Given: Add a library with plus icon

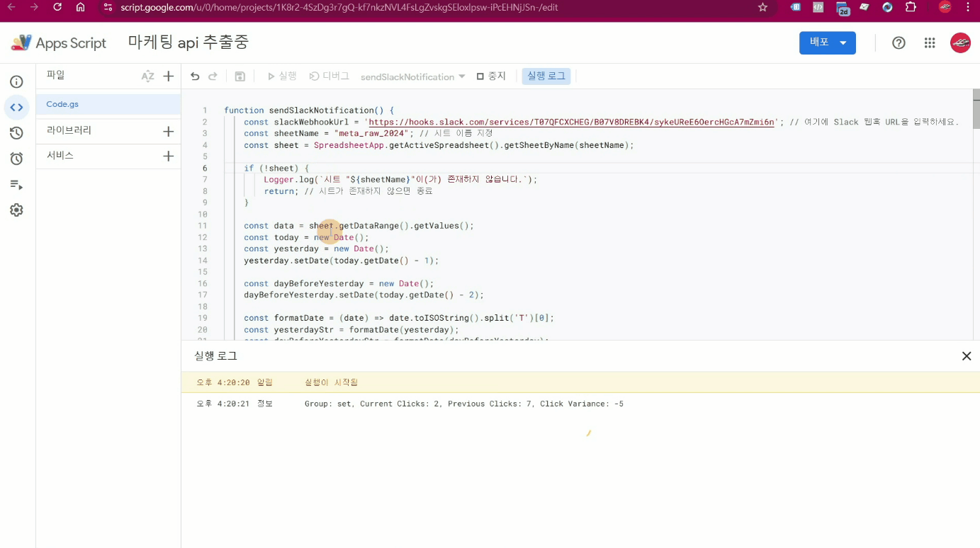Looking at the screenshot, I should point(169,131).
